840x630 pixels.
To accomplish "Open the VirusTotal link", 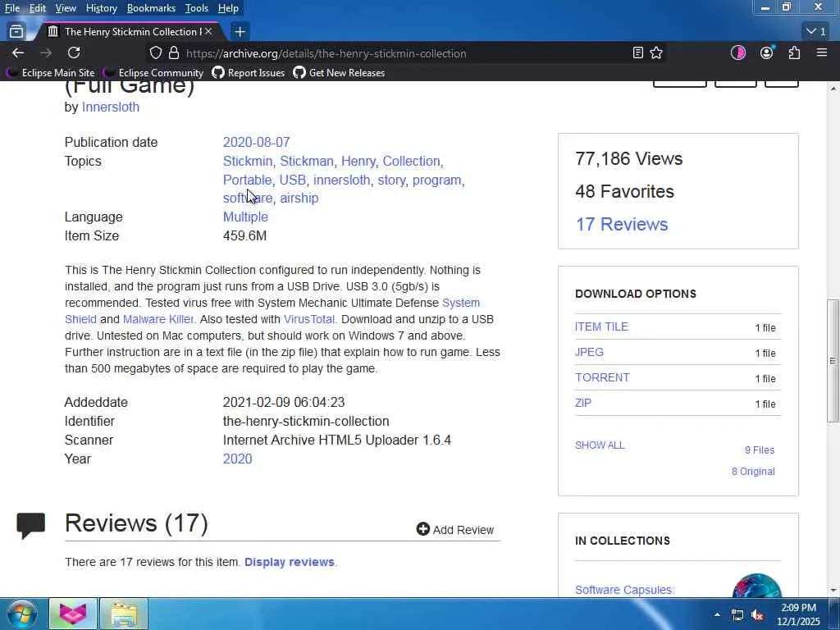I will pos(309,319).
